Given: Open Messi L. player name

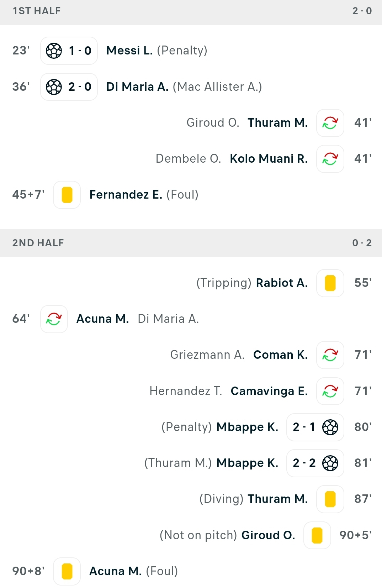Looking at the screenshot, I should [x=129, y=51].
